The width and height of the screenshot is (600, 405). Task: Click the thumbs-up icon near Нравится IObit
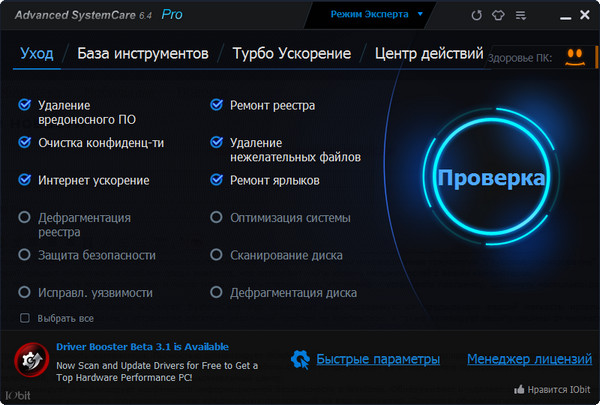click(519, 390)
